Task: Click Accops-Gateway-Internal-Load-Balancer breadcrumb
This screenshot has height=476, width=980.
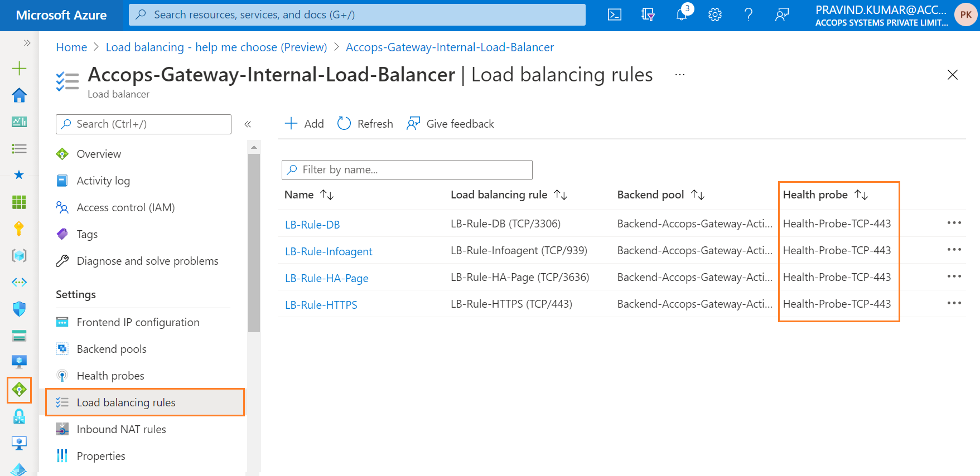Action: (450, 47)
